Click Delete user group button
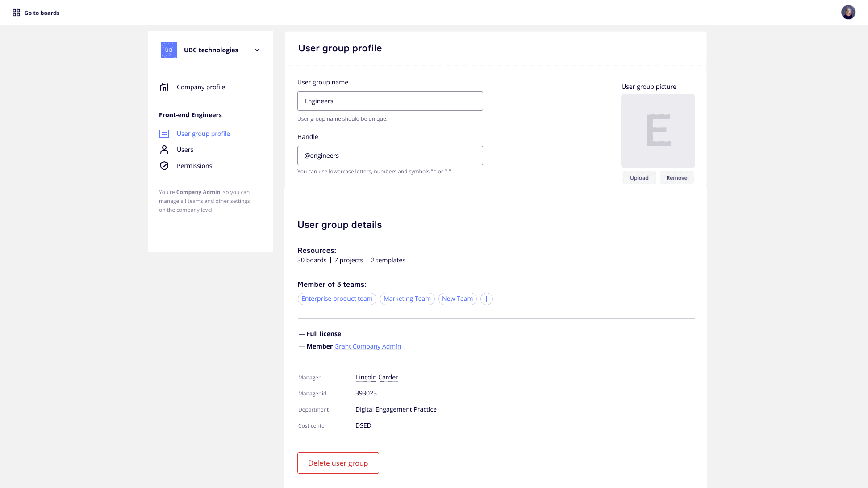The height and width of the screenshot is (488, 868). (338, 463)
